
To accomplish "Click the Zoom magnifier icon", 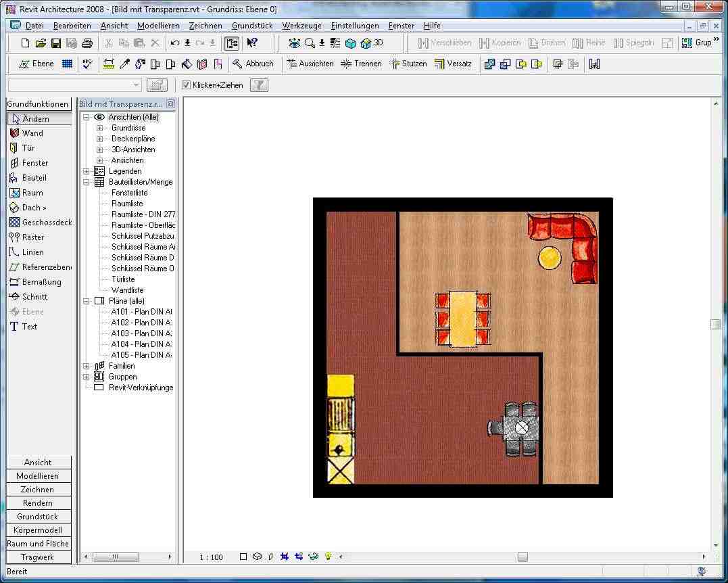I will pyautogui.click(x=309, y=43).
